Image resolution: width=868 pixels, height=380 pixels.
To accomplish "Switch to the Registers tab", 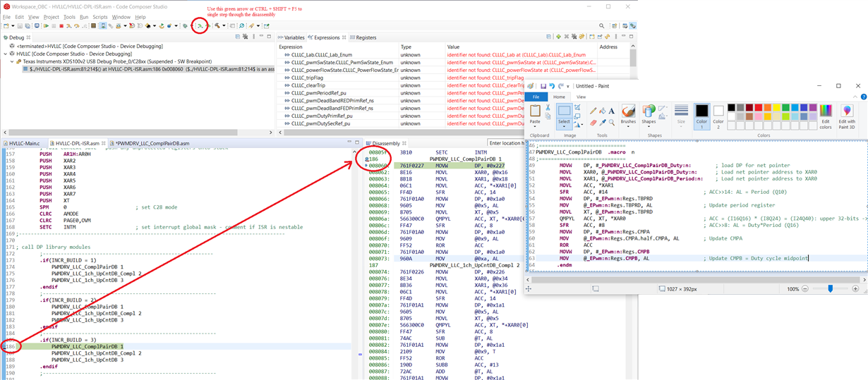I will tap(363, 37).
